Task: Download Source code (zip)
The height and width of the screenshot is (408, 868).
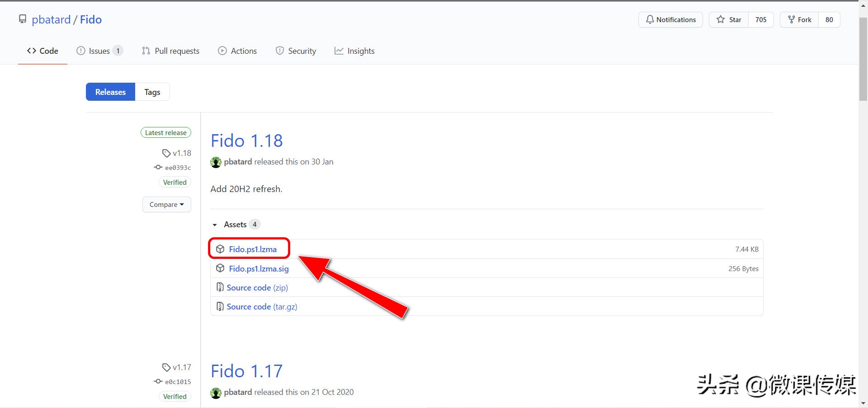Action: pos(257,288)
